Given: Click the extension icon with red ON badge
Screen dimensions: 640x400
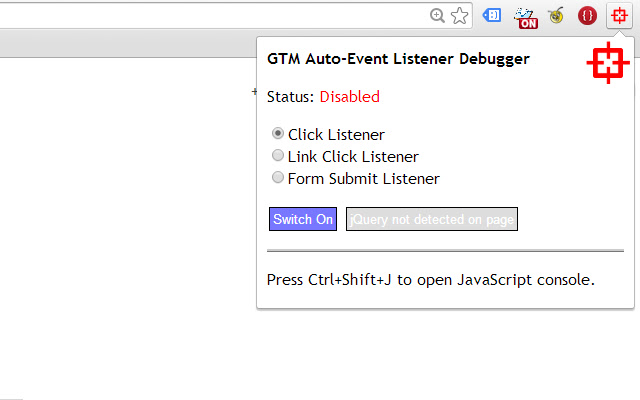Looking at the screenshot, I should 526,16.
